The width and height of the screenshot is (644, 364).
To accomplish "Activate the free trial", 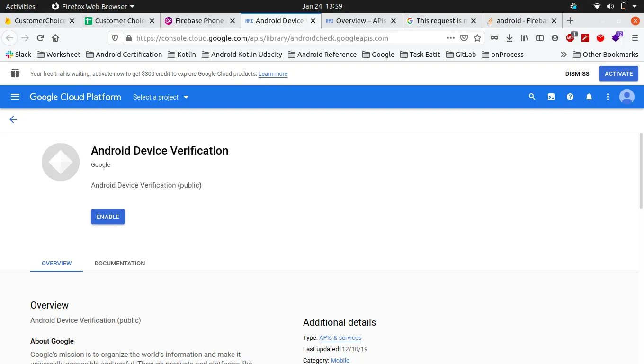I will pyautogui.click(x=618, y=73).
